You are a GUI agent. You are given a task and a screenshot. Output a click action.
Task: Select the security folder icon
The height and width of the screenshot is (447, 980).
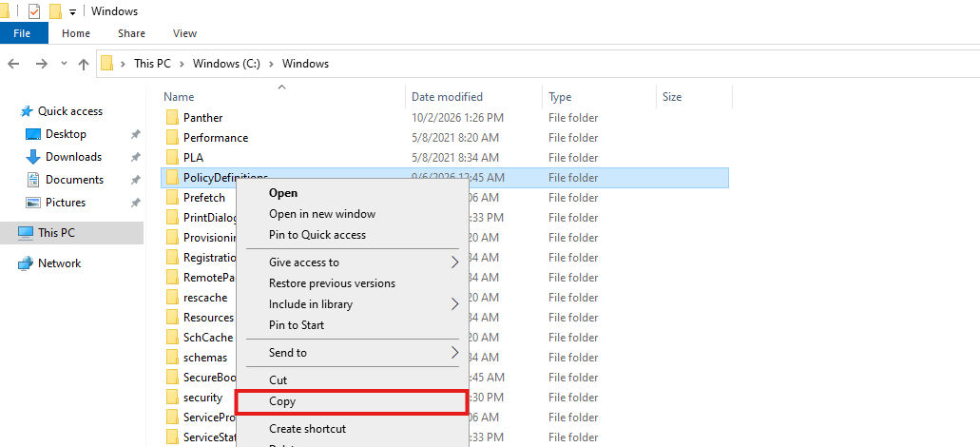coord(172,398)
